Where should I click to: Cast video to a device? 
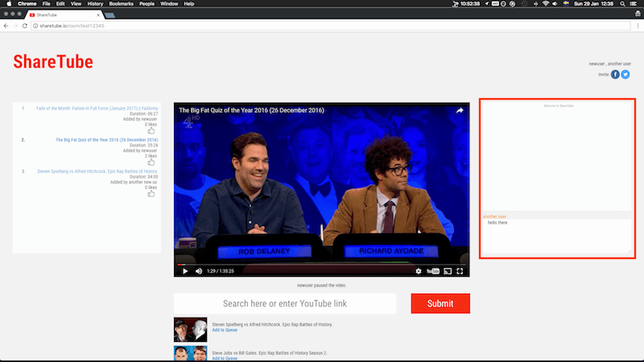(448, 271)
